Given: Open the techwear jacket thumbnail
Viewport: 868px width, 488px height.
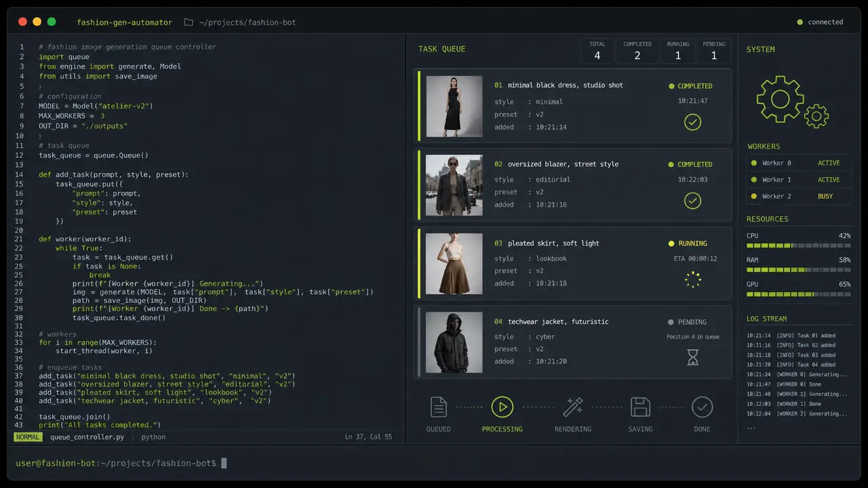Looking at the screenshot, I should click(454, 342).
